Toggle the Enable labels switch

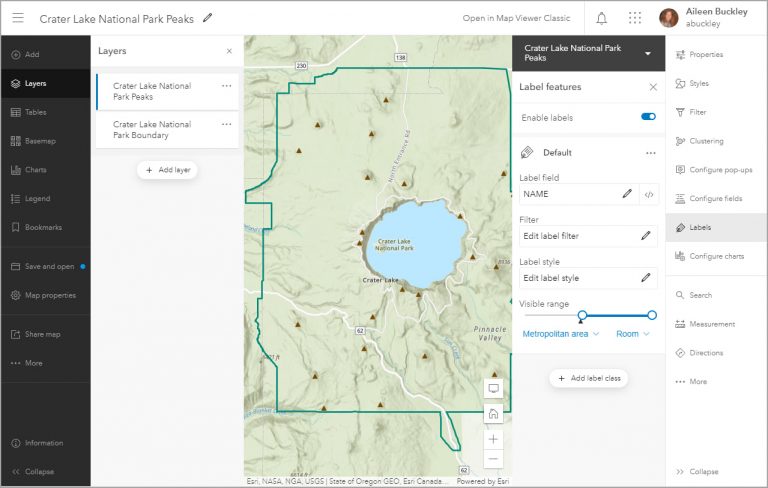(648, 117)
